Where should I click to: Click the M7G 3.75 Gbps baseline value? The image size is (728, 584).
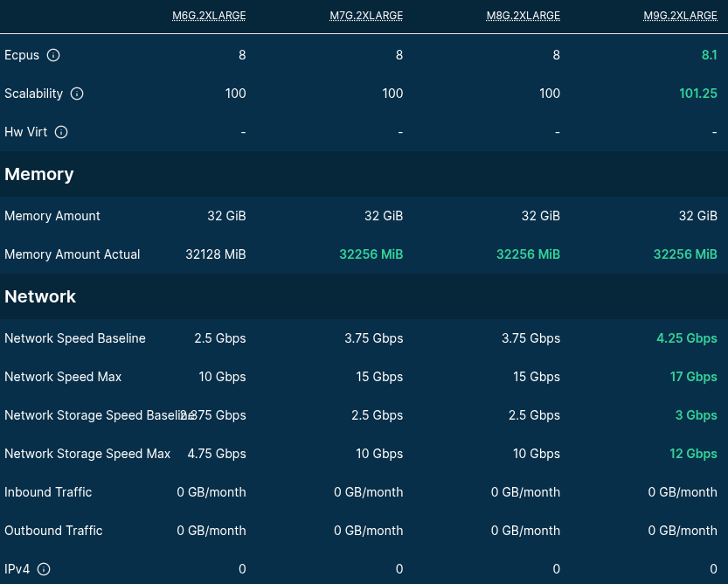point(374,338)
